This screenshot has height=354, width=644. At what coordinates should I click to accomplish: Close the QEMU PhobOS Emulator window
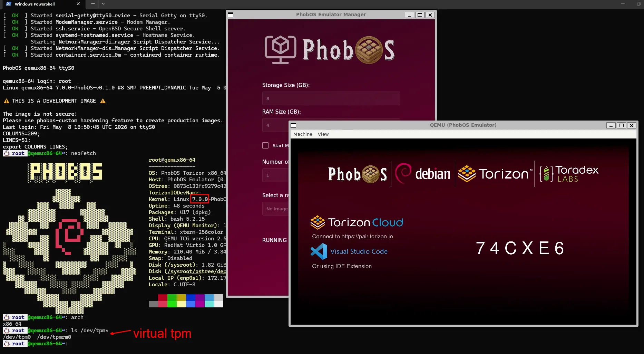(x=632, y=125)
